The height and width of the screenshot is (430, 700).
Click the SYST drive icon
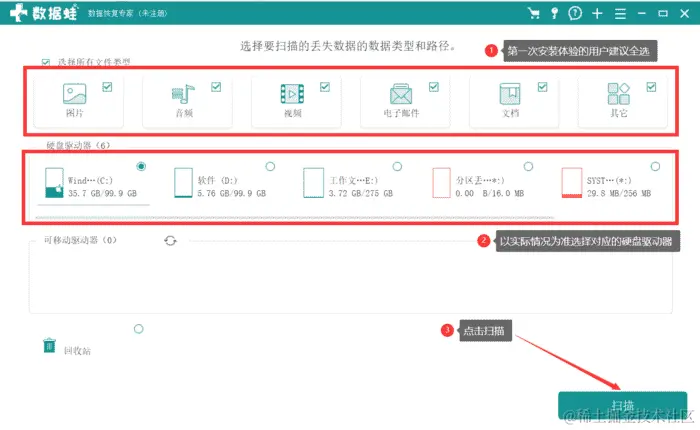572,183
